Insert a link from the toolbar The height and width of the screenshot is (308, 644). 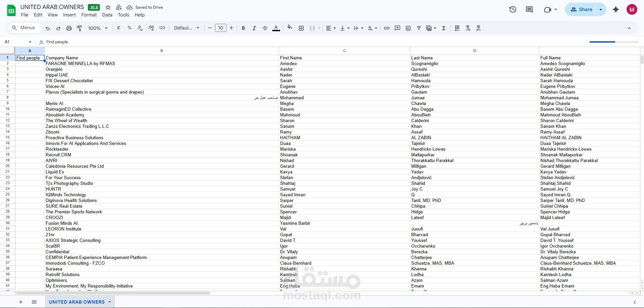point(387,28)
